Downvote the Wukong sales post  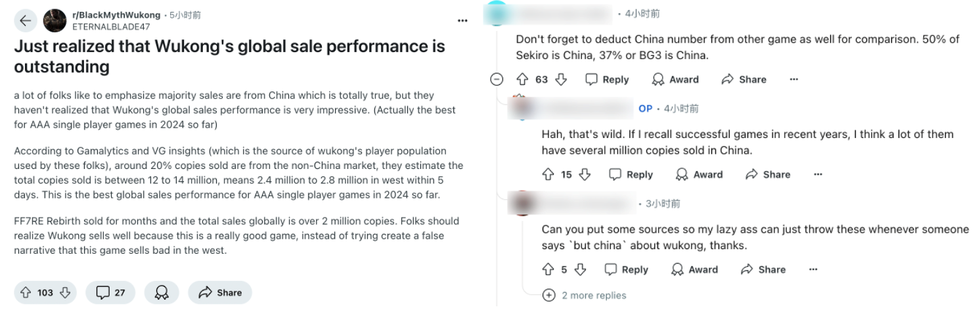[x=65, y=293]
